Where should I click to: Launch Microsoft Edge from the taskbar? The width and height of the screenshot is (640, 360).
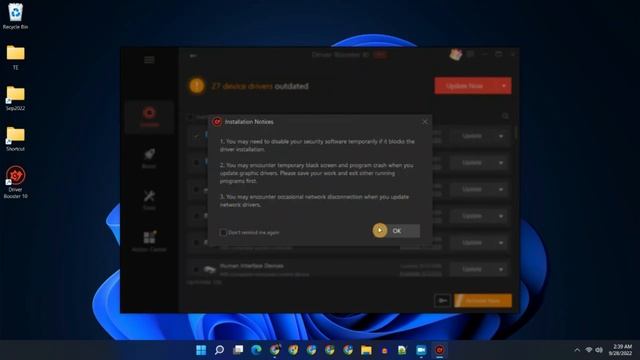pyautogui.click(x=256, y=350)
